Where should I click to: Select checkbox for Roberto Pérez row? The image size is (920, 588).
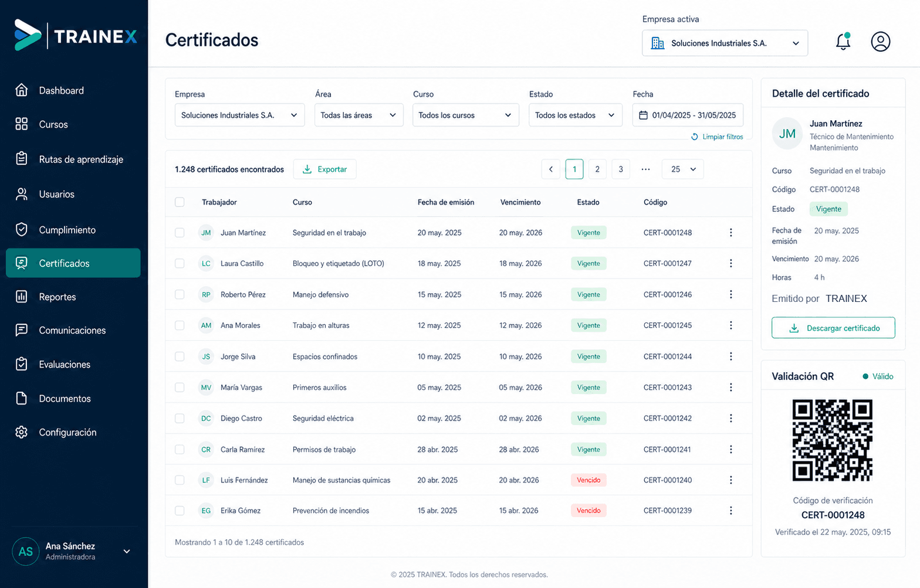[180, 294]
